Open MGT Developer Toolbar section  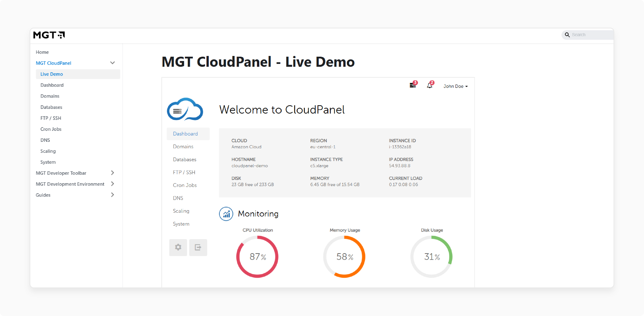(x=61, y=173)
